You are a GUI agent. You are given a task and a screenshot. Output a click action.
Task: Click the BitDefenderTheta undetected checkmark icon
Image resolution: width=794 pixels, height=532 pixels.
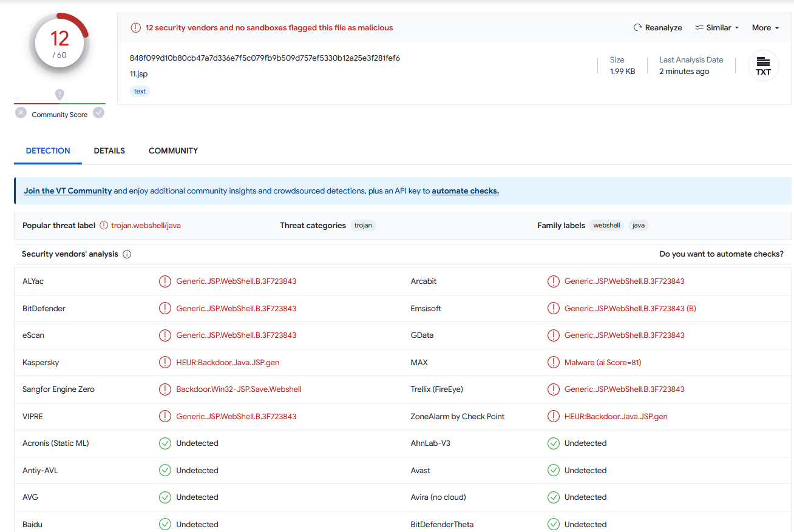pyautogui.click(x=553, y=524)
